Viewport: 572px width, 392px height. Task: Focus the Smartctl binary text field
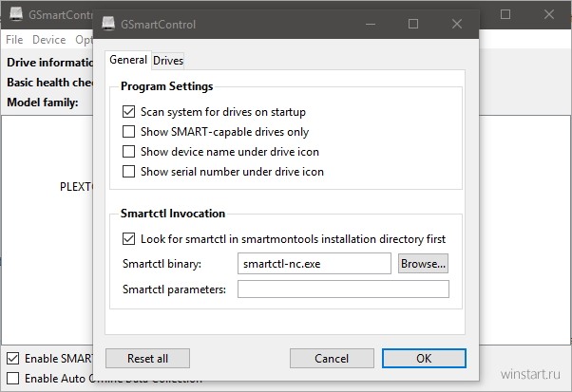coord(315,264)
